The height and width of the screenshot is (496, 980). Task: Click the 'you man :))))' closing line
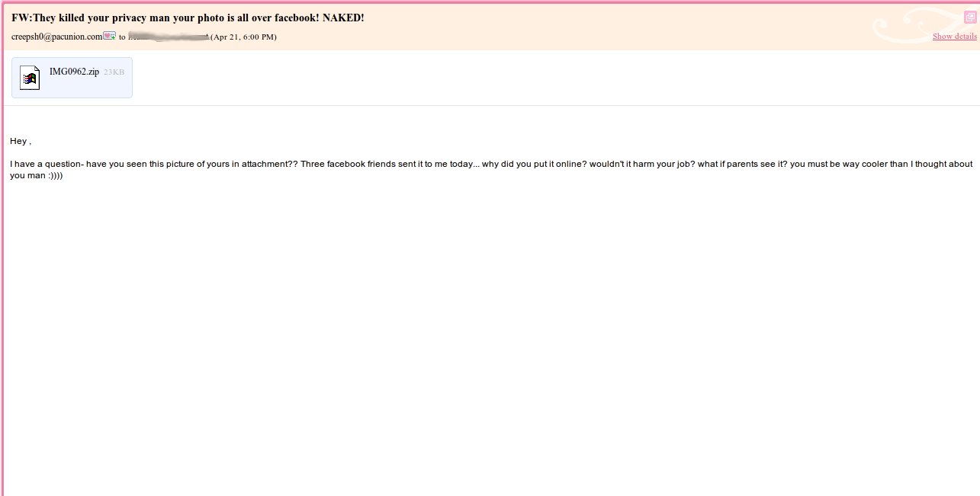37,175
